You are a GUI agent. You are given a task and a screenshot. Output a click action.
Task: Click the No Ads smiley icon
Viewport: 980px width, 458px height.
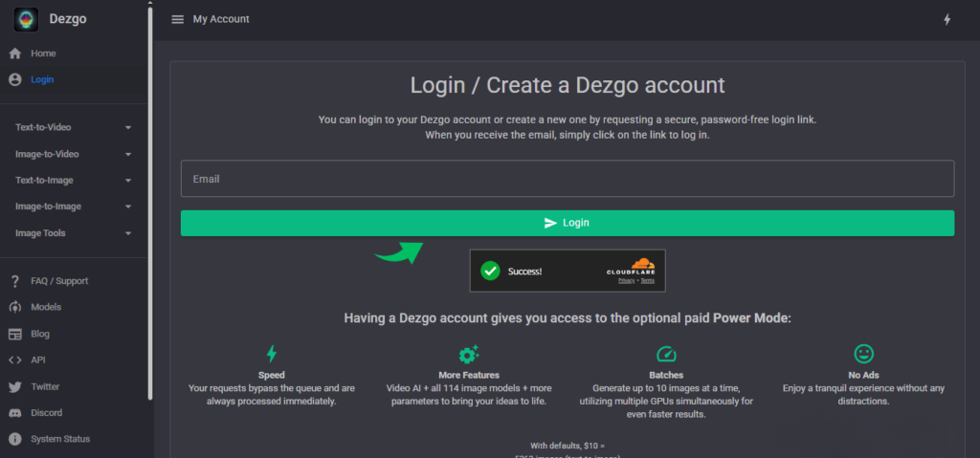tap(864, 355)
